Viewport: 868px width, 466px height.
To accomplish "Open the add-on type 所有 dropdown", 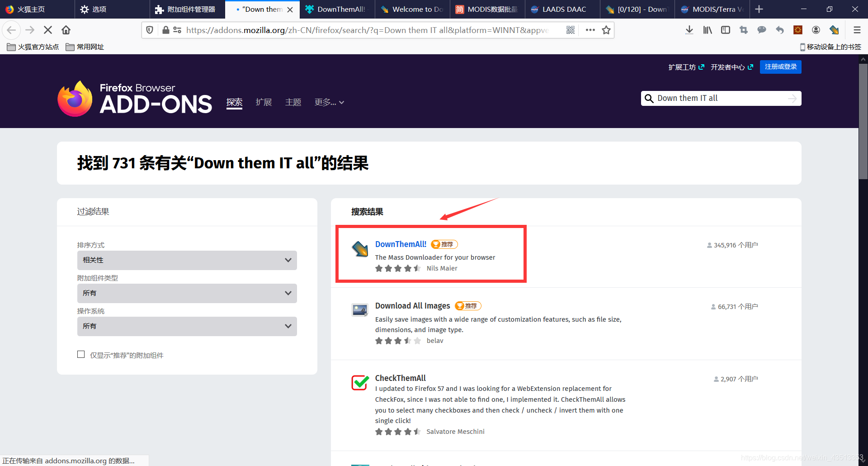I will (187, 293).
